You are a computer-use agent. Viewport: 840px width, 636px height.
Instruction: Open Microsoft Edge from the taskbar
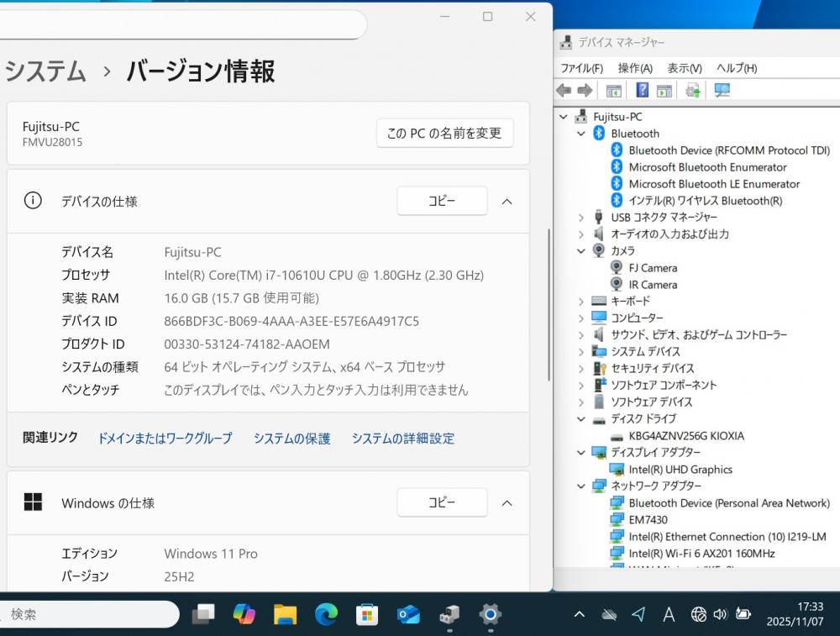pyautogui.click(x=326, y=615)
